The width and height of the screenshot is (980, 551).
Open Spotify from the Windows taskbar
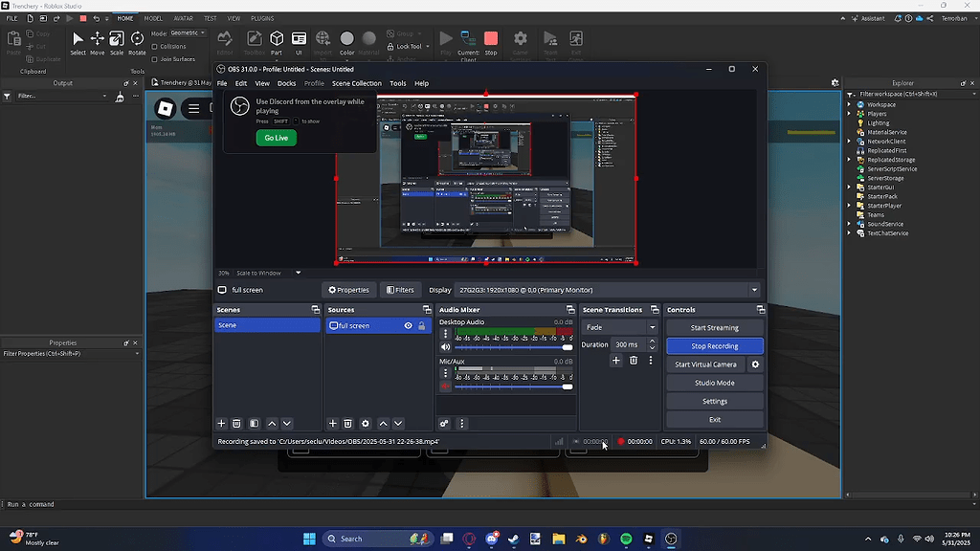[626, 539]
